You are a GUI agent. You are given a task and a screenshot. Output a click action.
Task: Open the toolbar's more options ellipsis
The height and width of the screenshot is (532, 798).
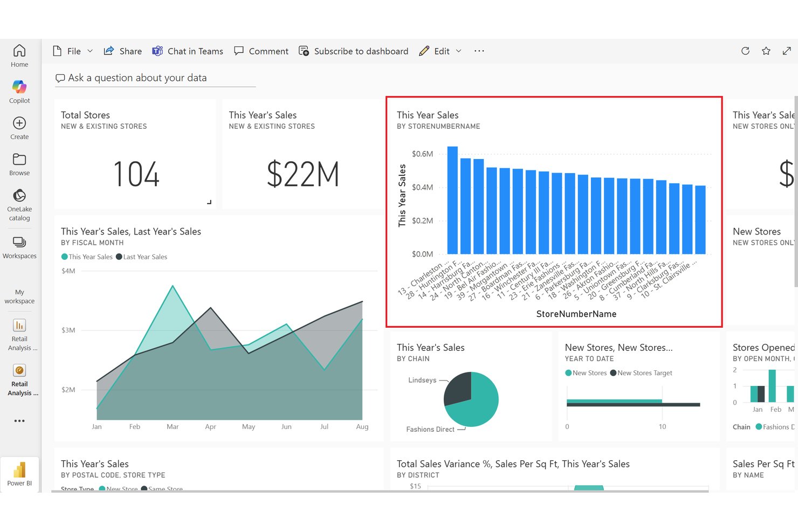pos(479,51)
